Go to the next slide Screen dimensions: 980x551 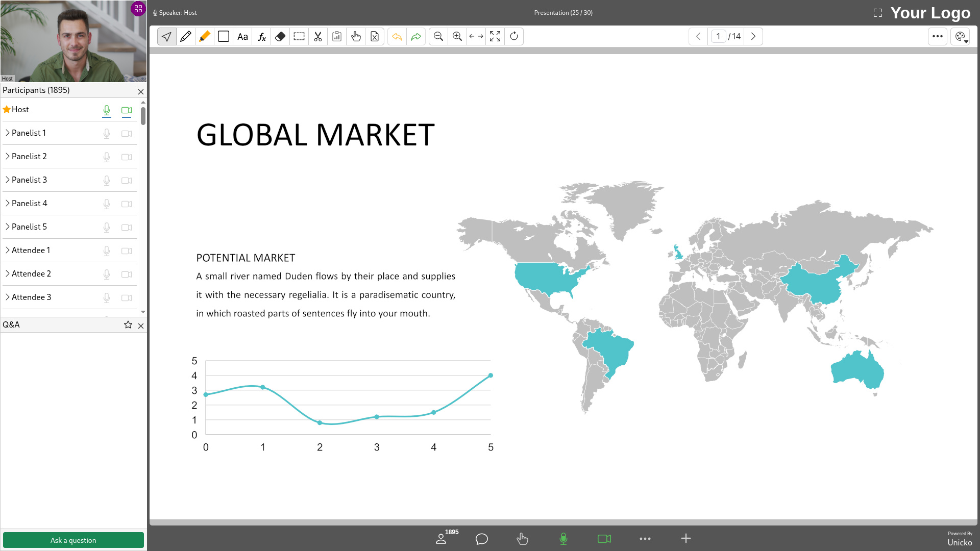[x=753, y=36]
